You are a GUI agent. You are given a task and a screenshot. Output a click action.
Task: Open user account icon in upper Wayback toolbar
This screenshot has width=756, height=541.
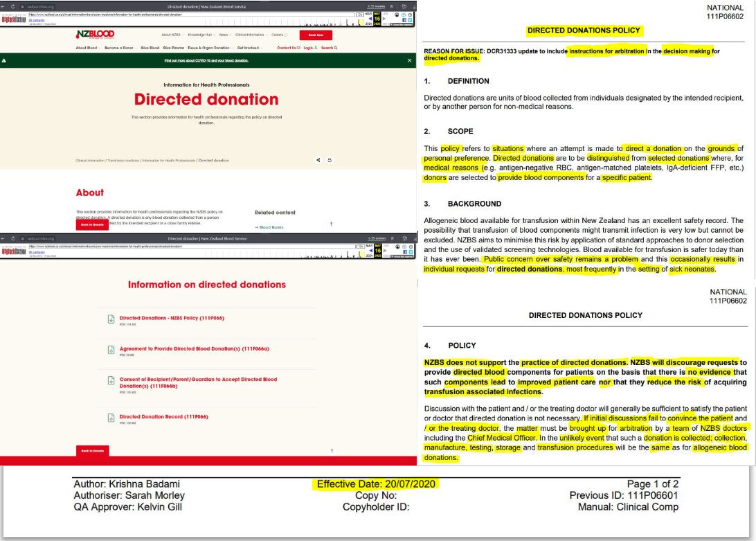[x=397, y=15]
